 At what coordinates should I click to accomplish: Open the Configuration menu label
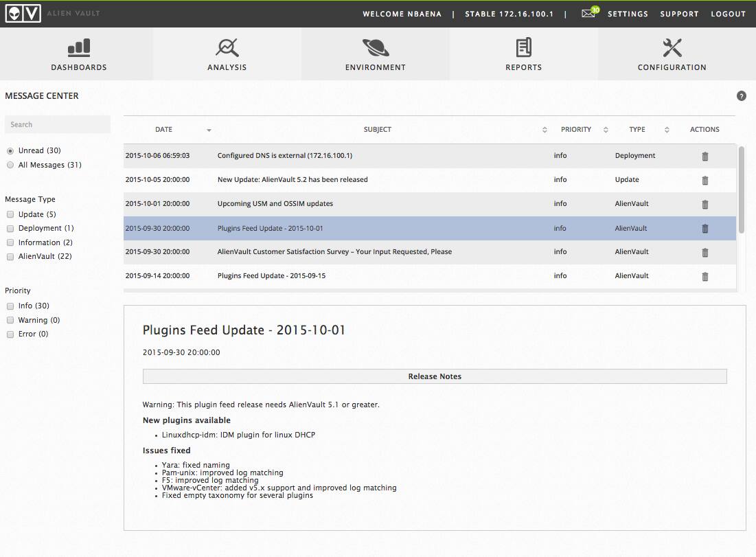(x=672, y=67)
